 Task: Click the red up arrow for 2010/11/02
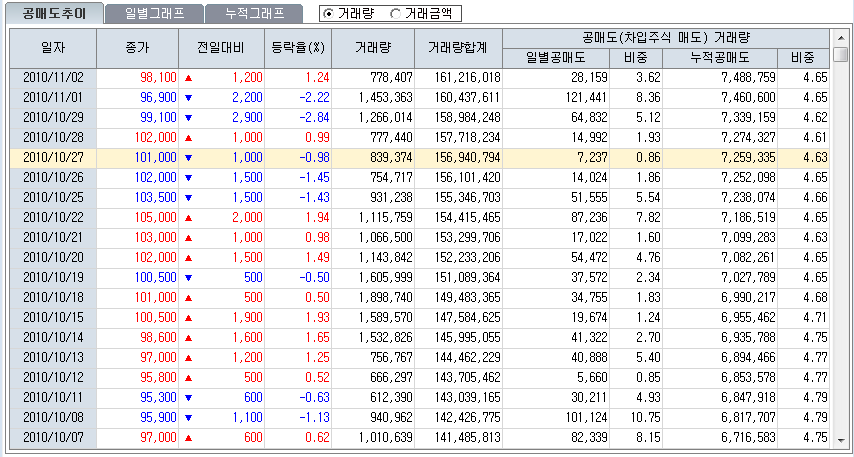188,77
